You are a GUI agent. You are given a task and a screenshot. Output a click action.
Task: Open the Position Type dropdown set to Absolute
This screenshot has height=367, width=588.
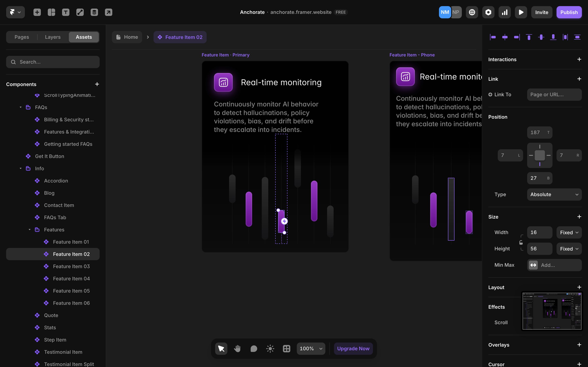click(x=554, y=195)
